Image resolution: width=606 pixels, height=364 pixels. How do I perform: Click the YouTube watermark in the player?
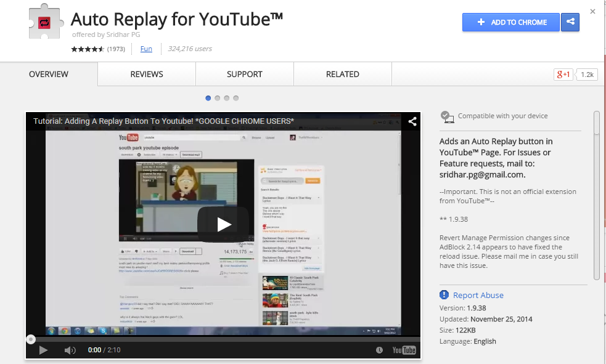[x=404, y=350]
